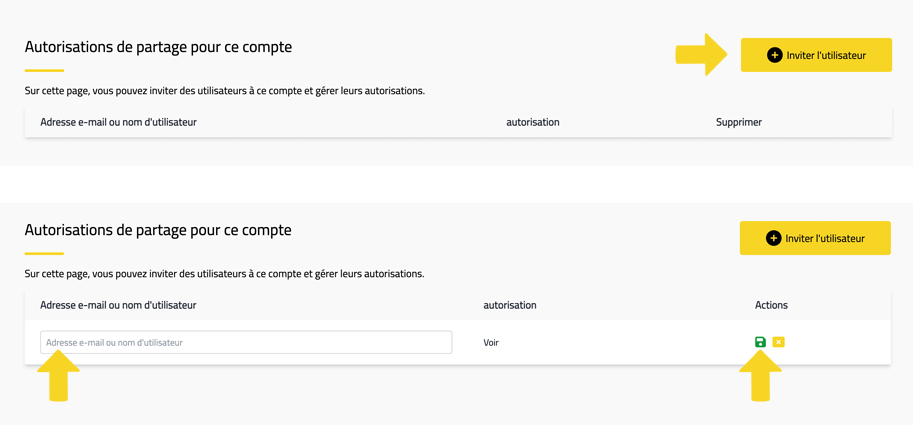913x425 pixels.
Task: Click the Autorisations de partage heading beside the arrow
Action: pos(158,47)
